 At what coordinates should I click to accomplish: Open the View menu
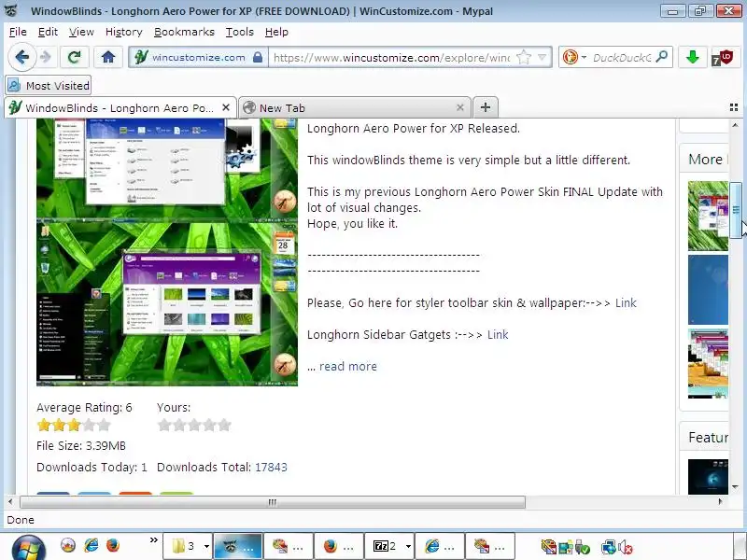81,32
